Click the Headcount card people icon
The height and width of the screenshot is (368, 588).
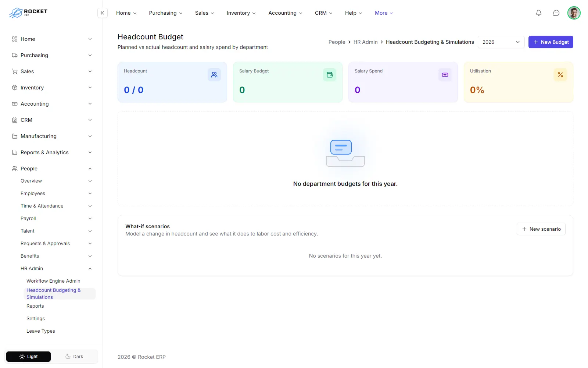pyautogui.click(x=214, y=75)
